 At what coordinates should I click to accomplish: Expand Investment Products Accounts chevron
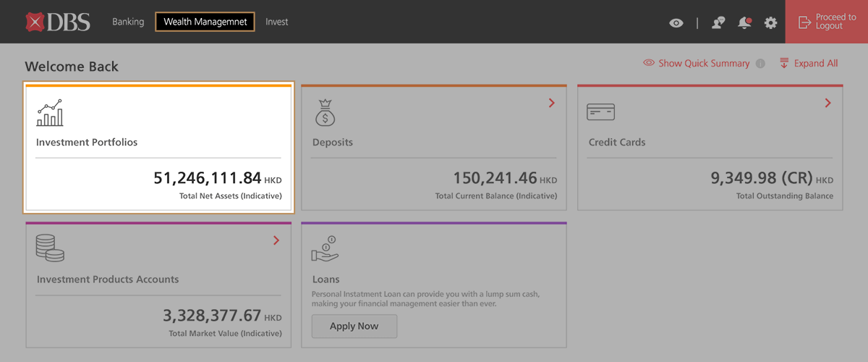tap(276, 240)
